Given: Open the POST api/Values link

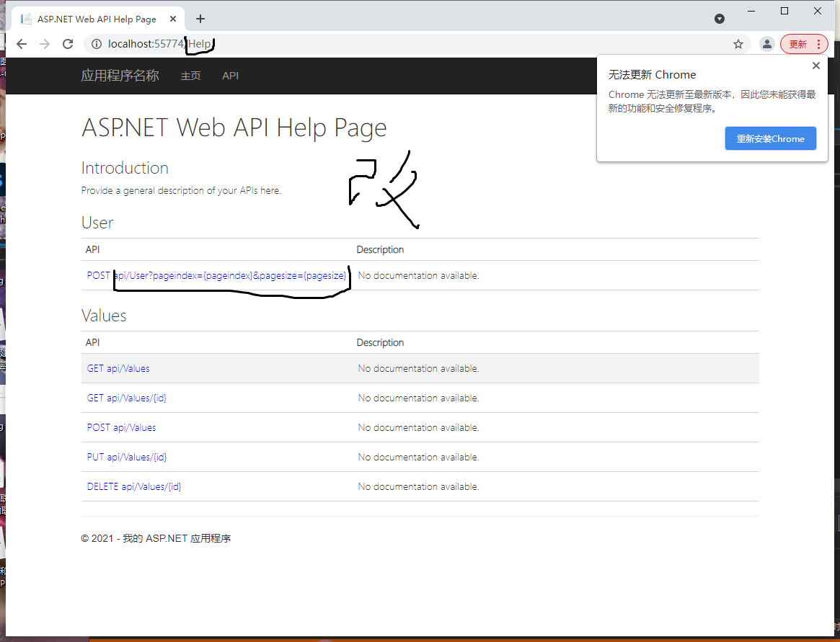Looking at the screenshot, I should point(122,427).
